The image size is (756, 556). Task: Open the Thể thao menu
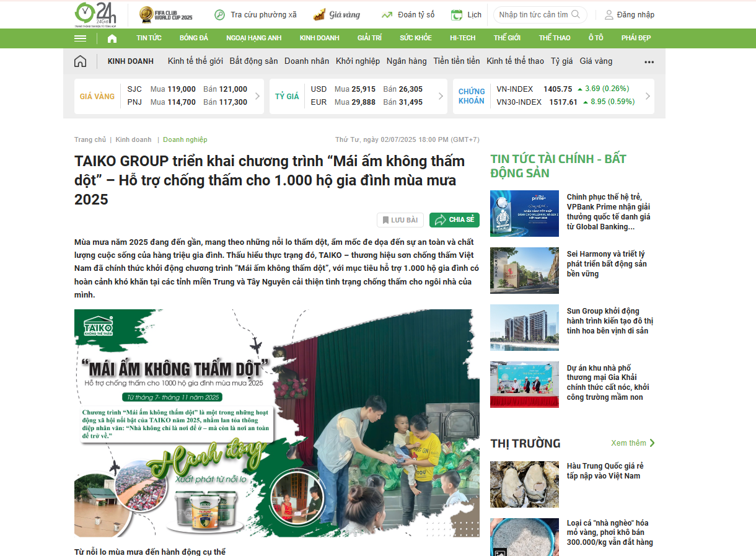(555, 38)
